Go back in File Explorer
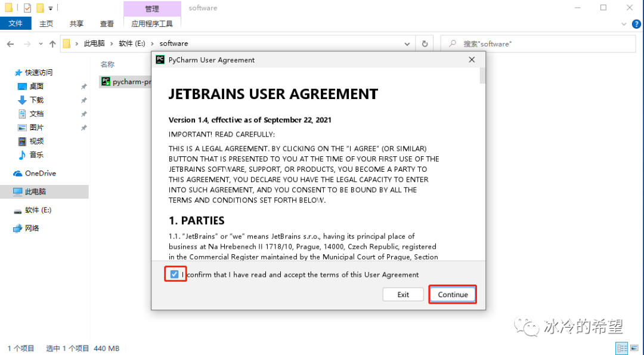The image size is (644, 355). (x=11, y=44)
